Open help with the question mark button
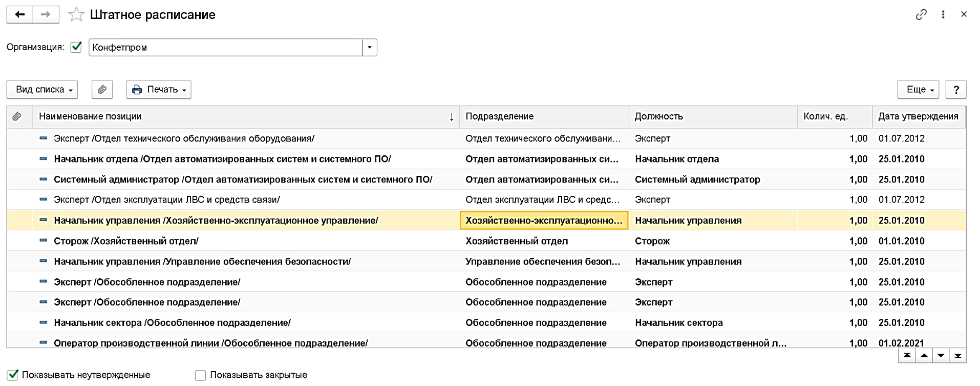The height and width of the screenshot is (386, 980). point(956,89)
